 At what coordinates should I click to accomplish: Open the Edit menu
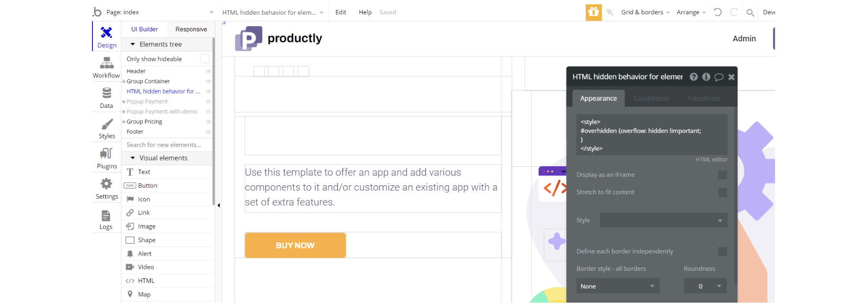click(x=341, y=12)
